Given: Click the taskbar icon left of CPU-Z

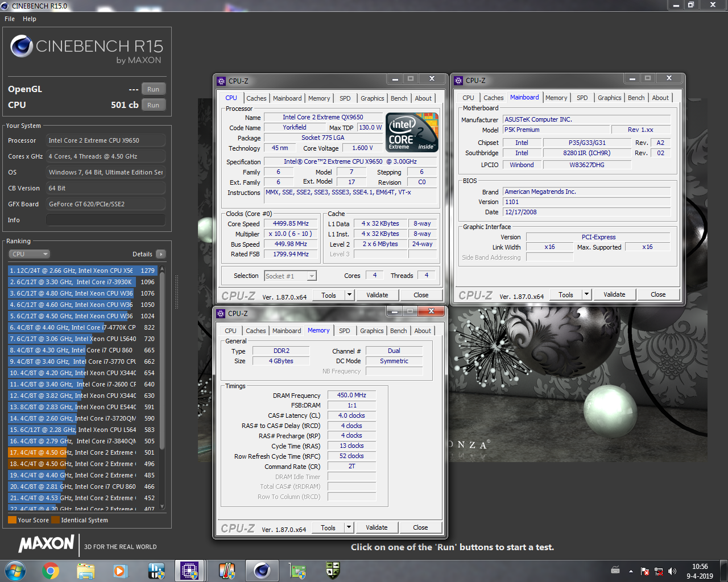Looking at the screenshot, I should click(x=156, y=570).
